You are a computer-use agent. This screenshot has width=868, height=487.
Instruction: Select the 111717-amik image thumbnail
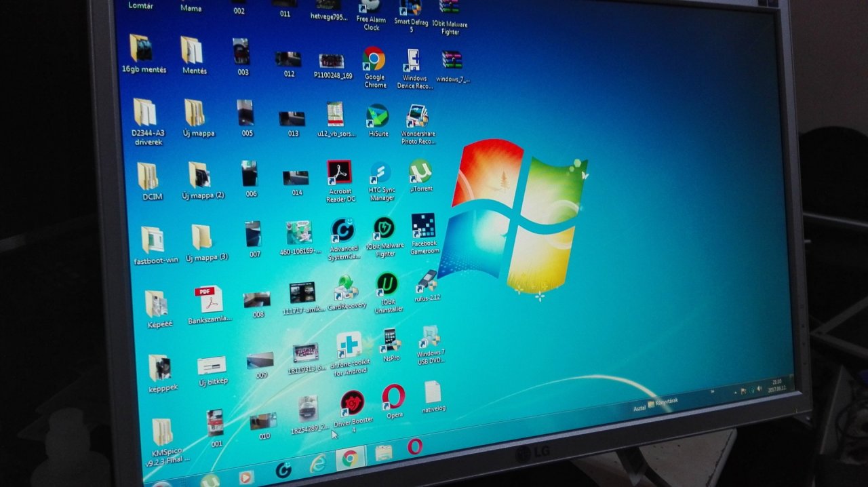tap(302, 293)
